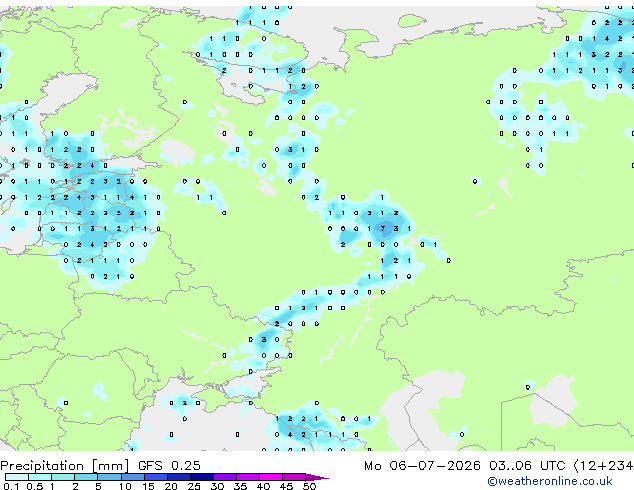Click the '40' legend scale label
The height and width of the screenshot is (490, 634).
point(263,486)
